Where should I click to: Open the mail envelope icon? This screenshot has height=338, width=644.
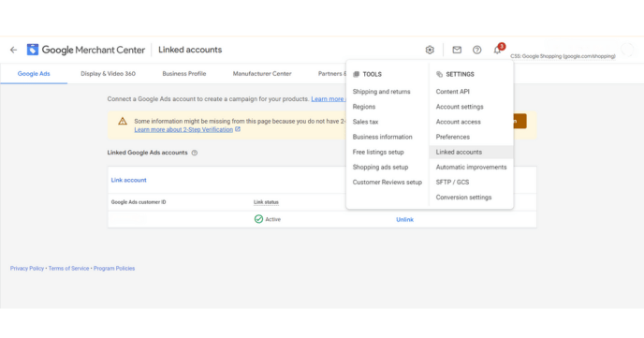pyautogui.click(x=457, y=50)
